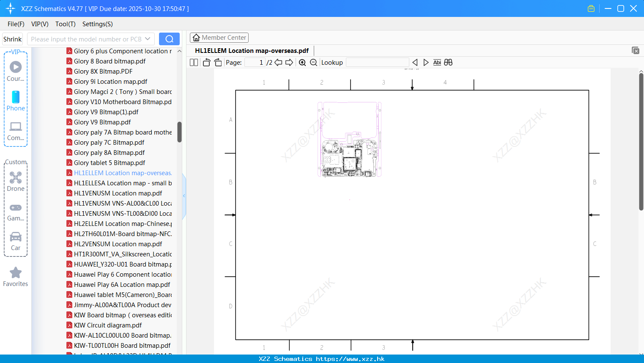The width and height of the screenshot is (644, 363).
Task: Go to the next page arrow
Action: 289,63
